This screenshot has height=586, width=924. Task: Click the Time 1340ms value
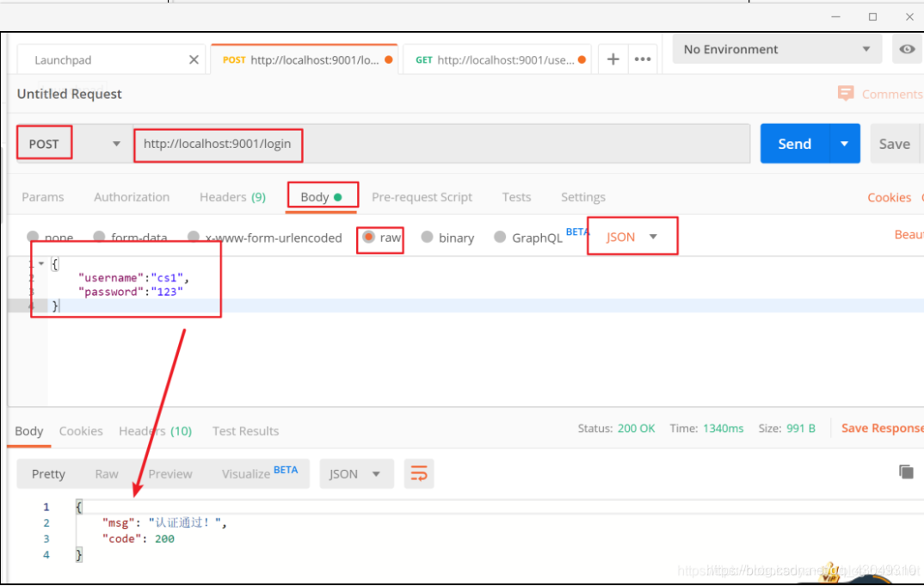point(723,428)
